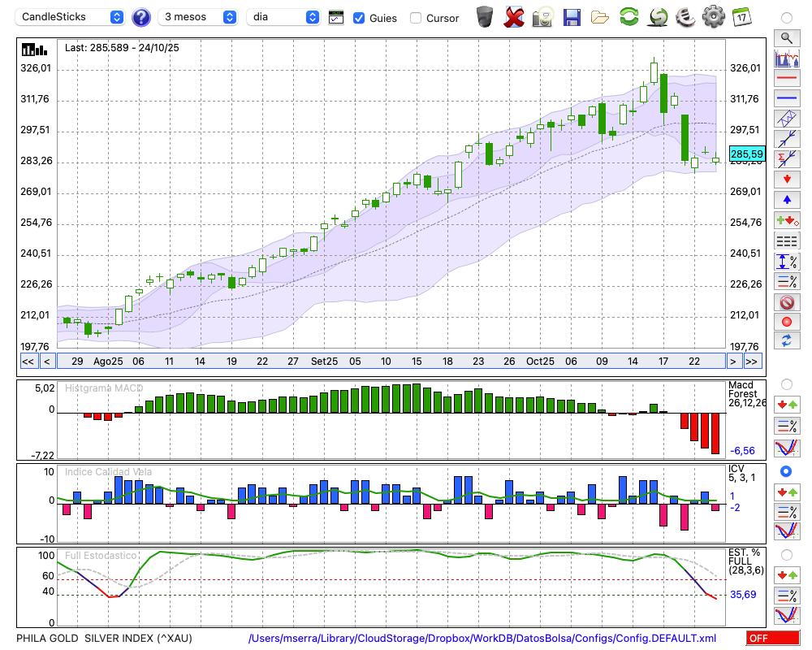
Task: Step forward with the '>' button
Action: [x=732, y=362]
